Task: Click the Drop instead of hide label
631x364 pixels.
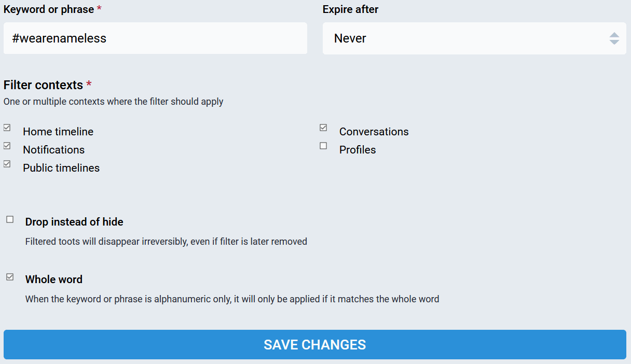Action: pyautogui.click(x=74, y=222)
